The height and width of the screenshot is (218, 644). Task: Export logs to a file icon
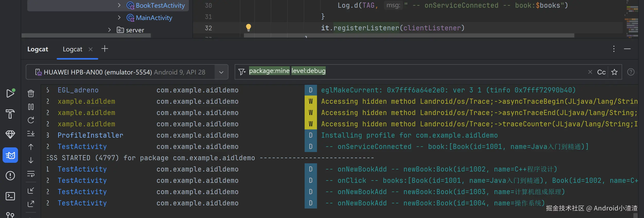tap(31, 204)
